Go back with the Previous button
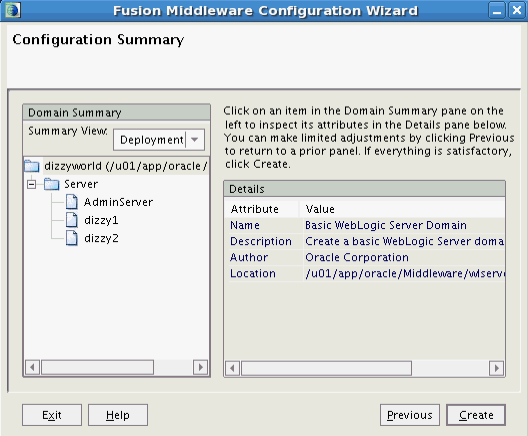The height and width of the screenshot is (436, 528). click(x=410, y=415)
